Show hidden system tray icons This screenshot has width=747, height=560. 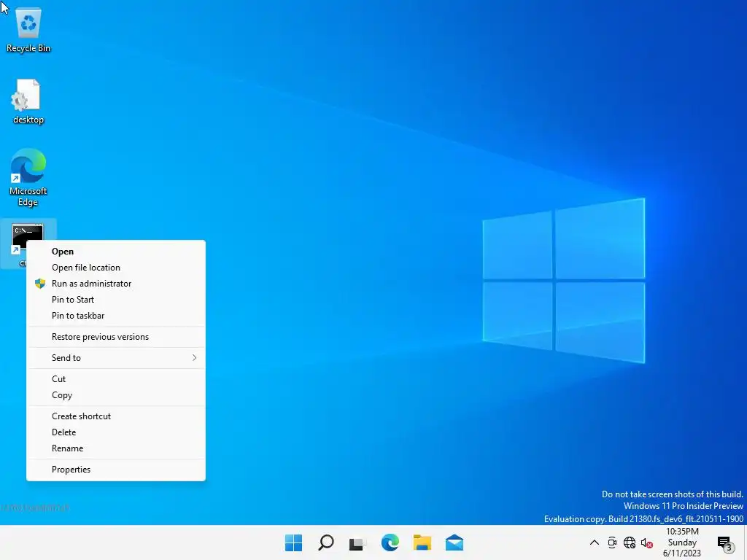pyautogui.click(x=594, y=542)
